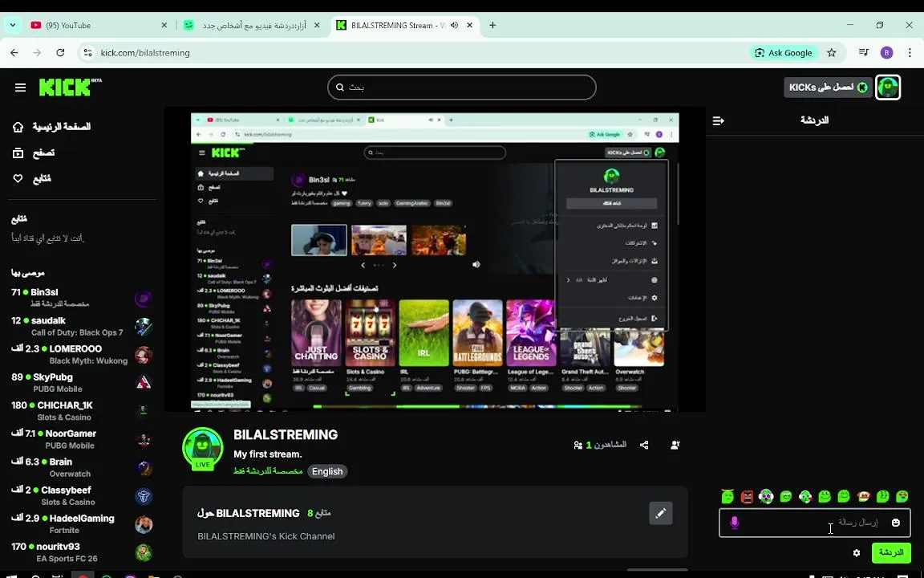Click the share stream icon

644,445
